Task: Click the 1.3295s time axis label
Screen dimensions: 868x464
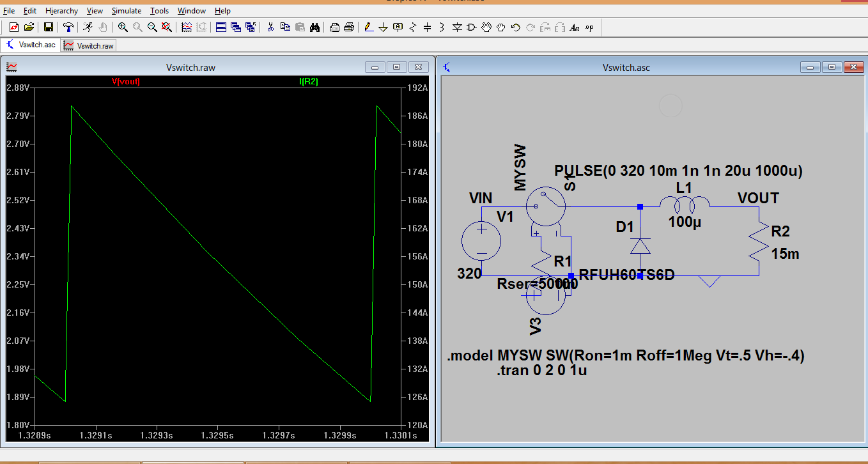Action: (x=217, y=436)
